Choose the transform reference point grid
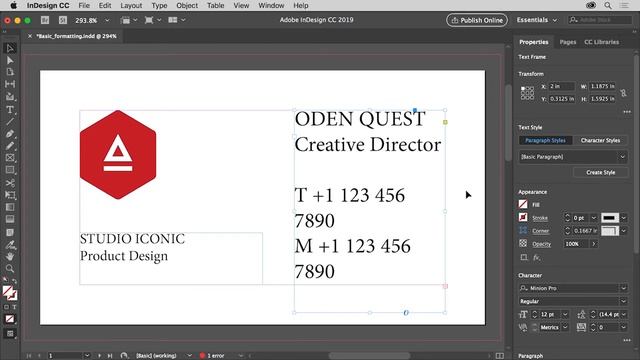640x360 pixels. coord(527,93)
